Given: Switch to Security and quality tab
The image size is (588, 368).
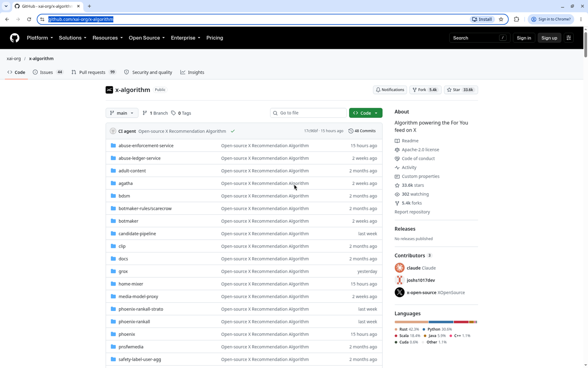Looking at the screenshot, I should [148, 72].
